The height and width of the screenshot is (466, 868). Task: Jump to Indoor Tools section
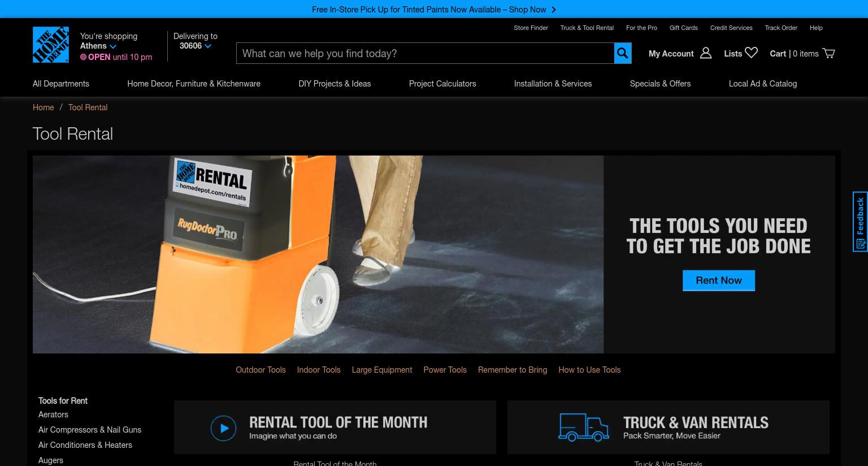[x=319, y=370]
